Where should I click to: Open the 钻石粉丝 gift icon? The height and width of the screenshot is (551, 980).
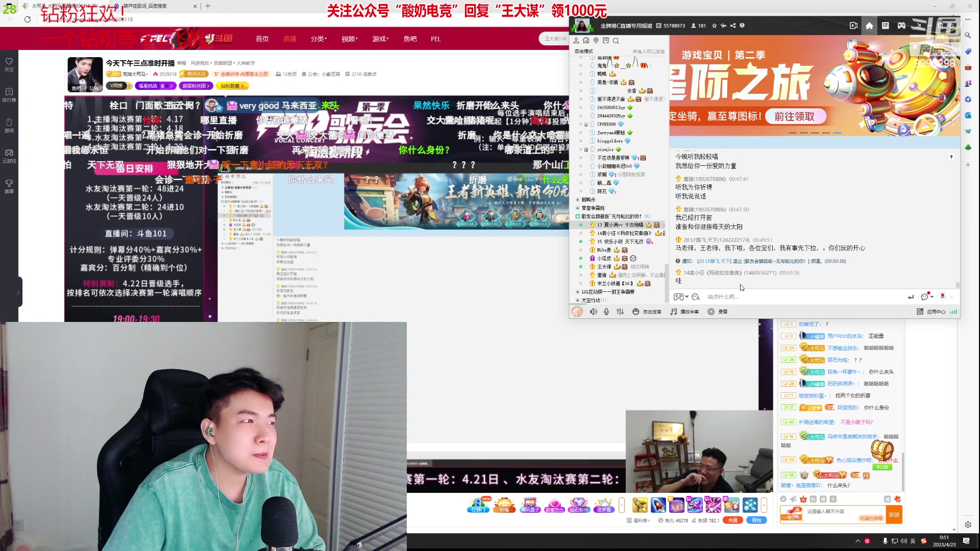click(579, 505)
